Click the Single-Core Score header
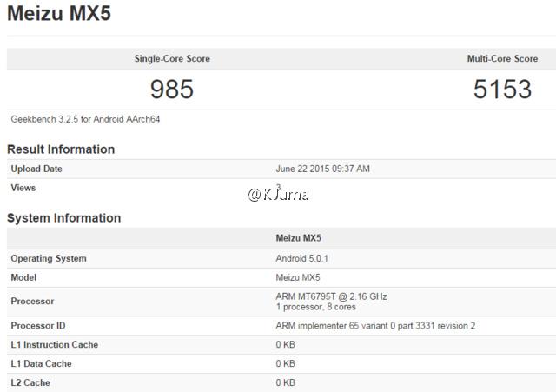Image resolution: width=556 pixels, height=392 pixels. point(172,59)
